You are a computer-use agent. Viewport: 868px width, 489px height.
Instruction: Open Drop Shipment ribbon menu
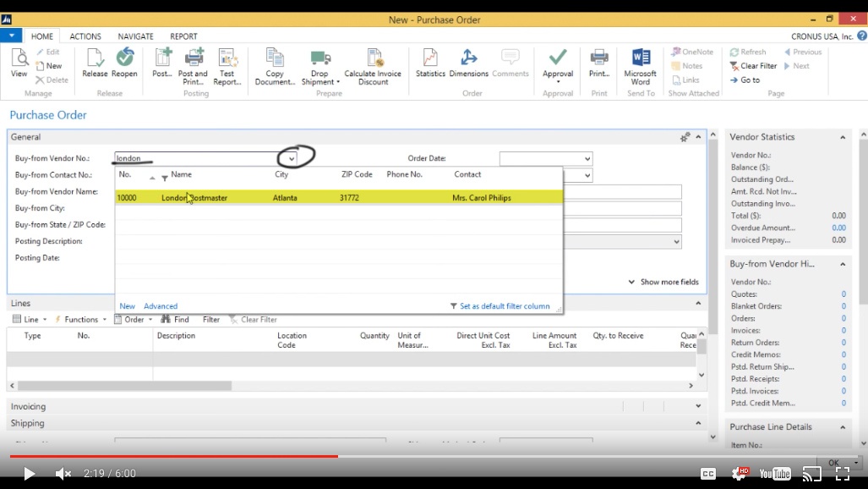320,67
